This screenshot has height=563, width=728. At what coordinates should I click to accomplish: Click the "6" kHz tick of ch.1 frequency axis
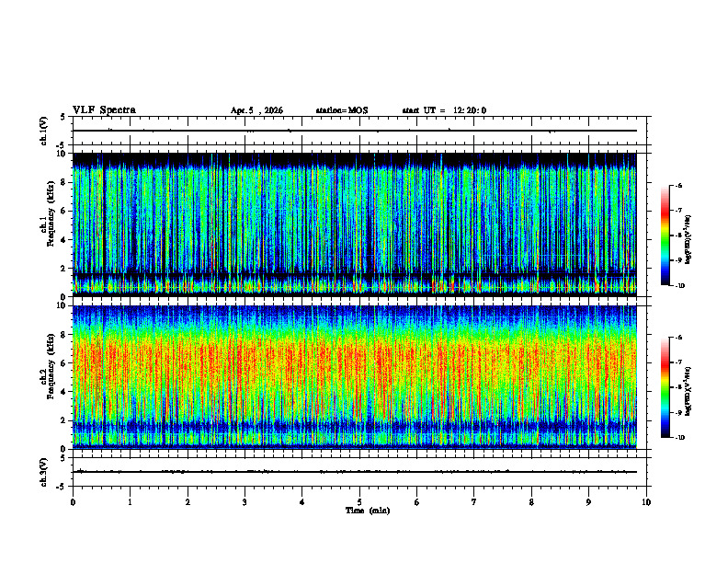[x=64, y=211]
